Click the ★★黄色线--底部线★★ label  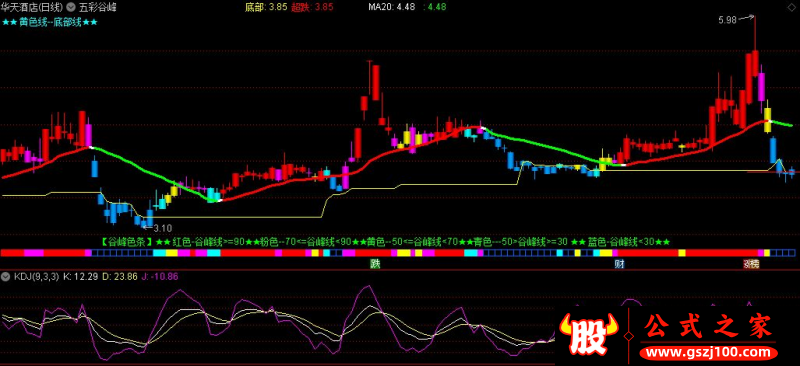[x=49, y=22]
